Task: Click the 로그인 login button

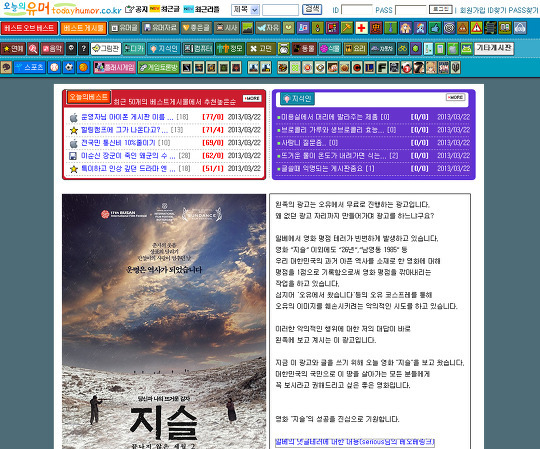Action: (x=441, y=9)
